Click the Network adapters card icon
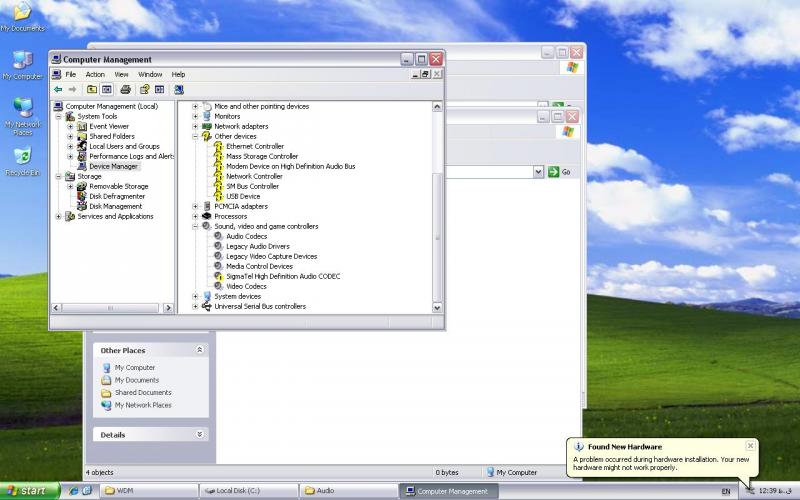This screenshot has width=800, height=500. tap(207, 127)
